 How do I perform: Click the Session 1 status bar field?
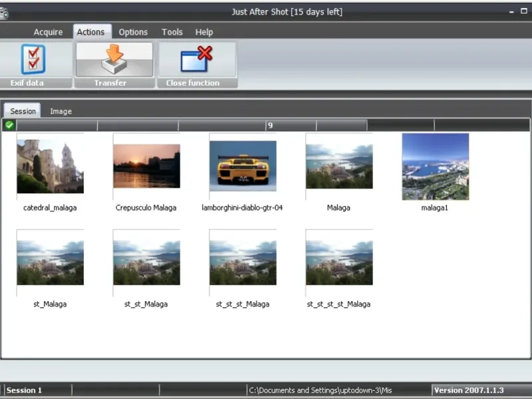[37, 390]
